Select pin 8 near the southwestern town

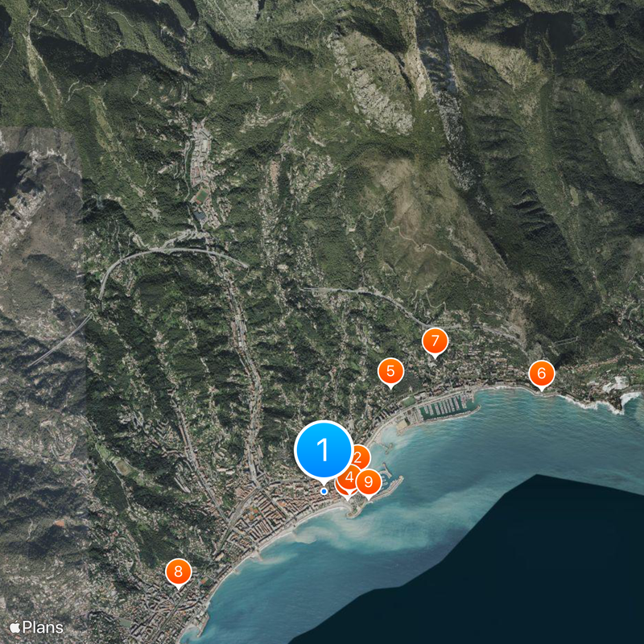[x=177, y=572]
